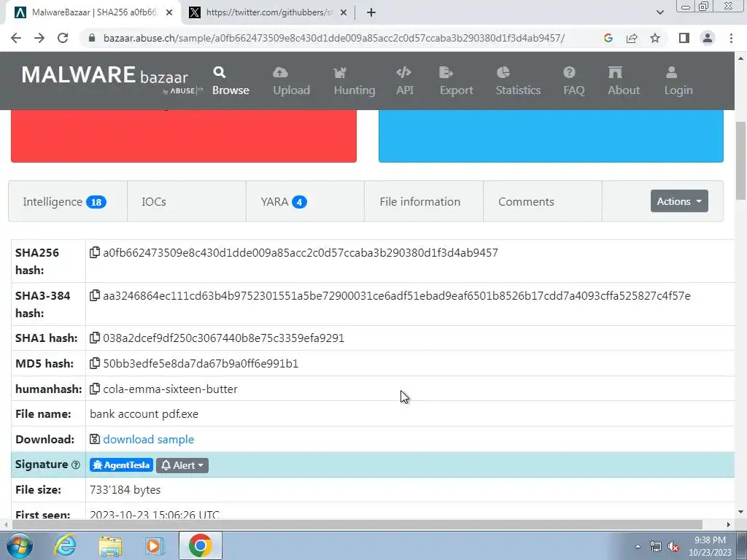Click file name 'bank account pdf.exe'
This screenshot has width=747, height=560.
coord(144,414)
